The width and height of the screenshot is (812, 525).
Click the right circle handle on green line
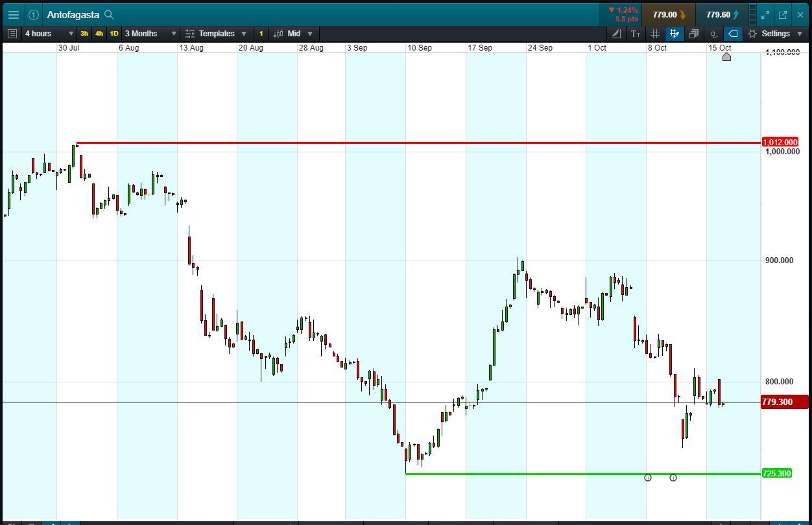(673, 478)
